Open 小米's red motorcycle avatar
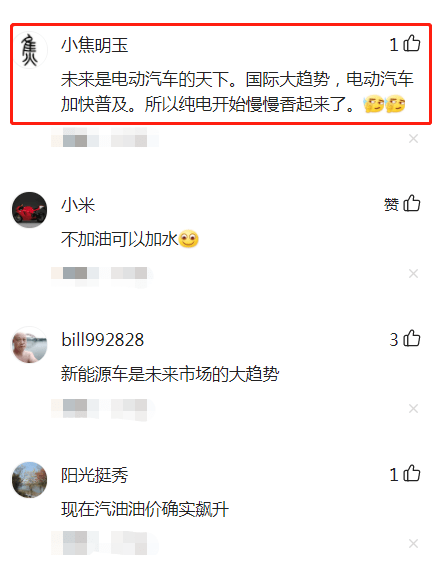Viewport: 445px width, 574px height. [30, 210]
